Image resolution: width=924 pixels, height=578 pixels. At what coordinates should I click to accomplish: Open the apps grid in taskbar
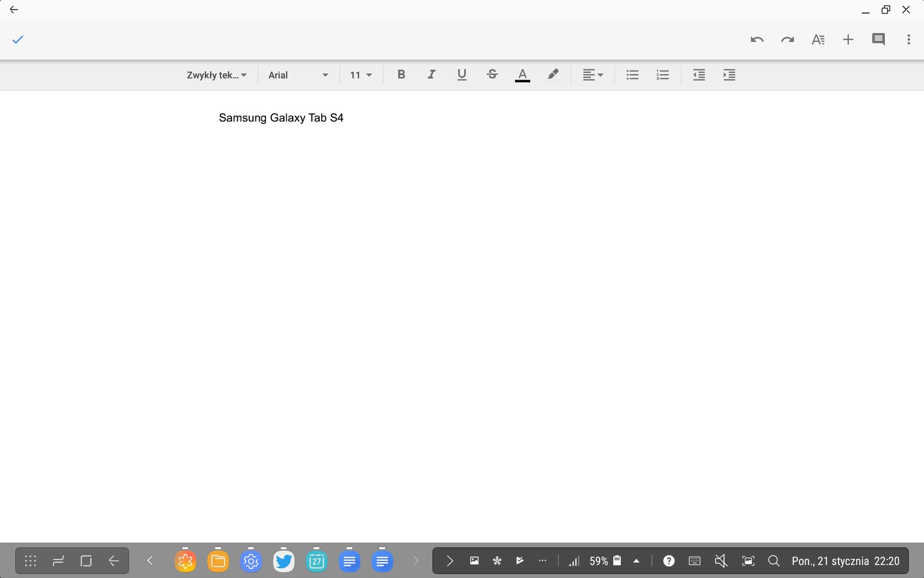click(x=31, y=561)
